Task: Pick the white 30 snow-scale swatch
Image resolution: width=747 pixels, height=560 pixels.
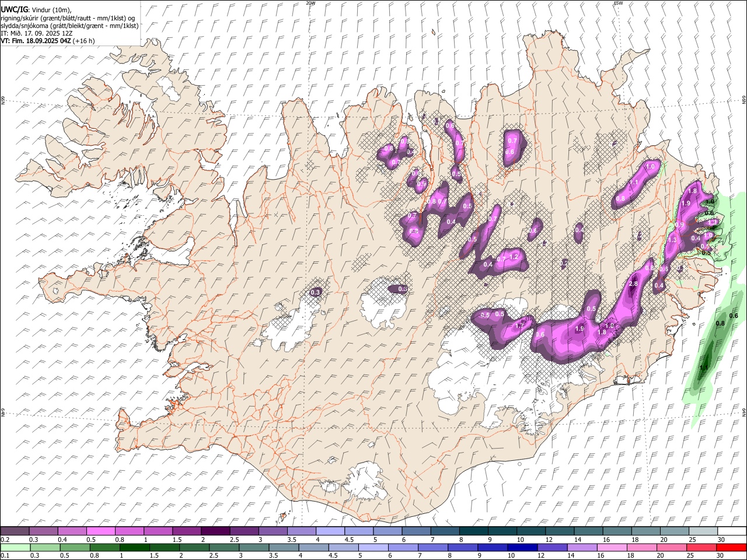Action: coord(732,531)
